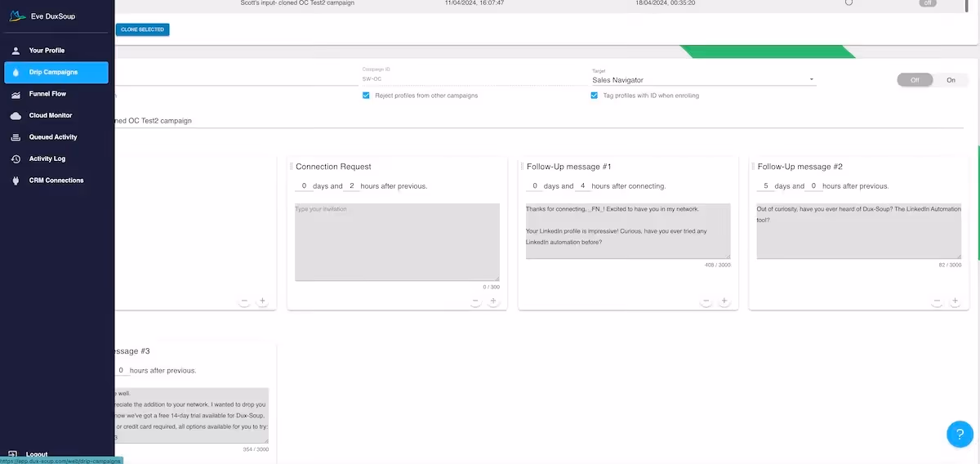
Task: Click the days field in Follow-Up message #2
Action: (766, 186)
